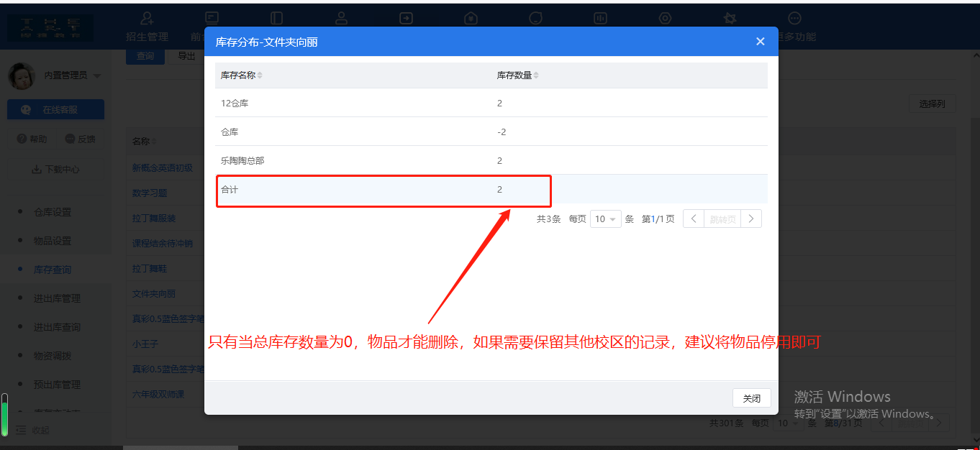The image size is (980, 450).
Task: Select the 12仓库 row name
Action: [x=235, y=104]
